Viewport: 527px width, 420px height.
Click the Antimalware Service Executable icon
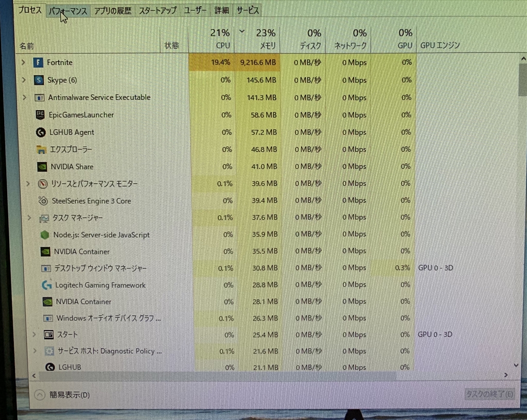(39, 97)
